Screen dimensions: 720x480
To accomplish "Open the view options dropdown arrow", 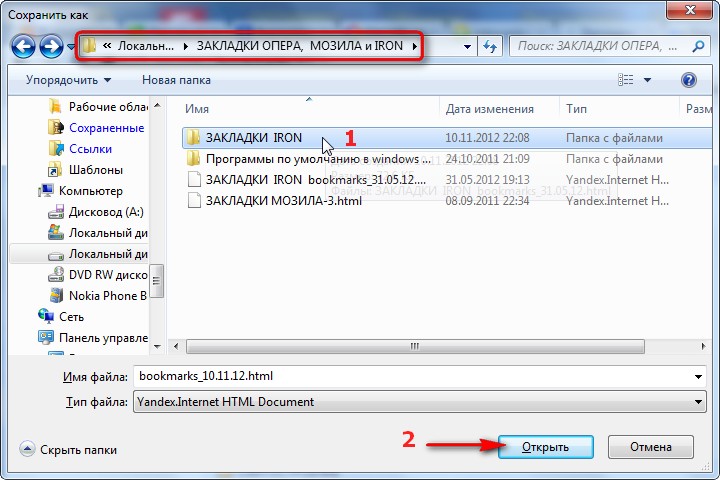I will (647, 80).
